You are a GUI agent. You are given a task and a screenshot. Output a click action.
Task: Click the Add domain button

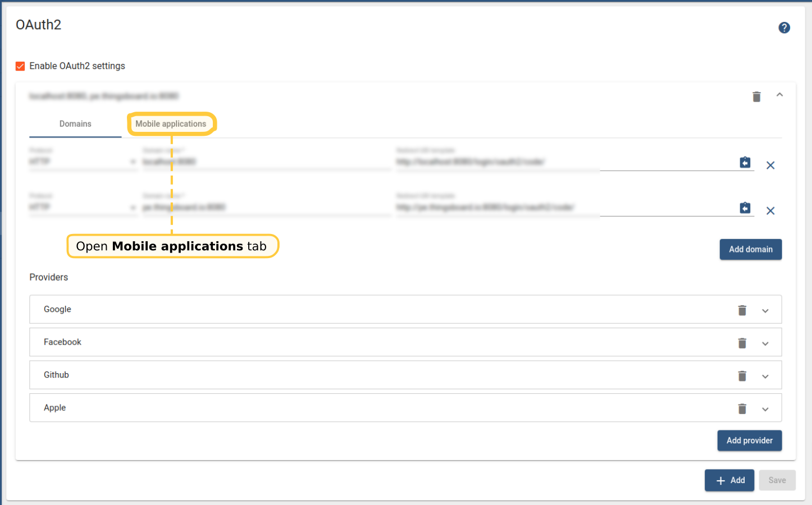click(750, 250)
